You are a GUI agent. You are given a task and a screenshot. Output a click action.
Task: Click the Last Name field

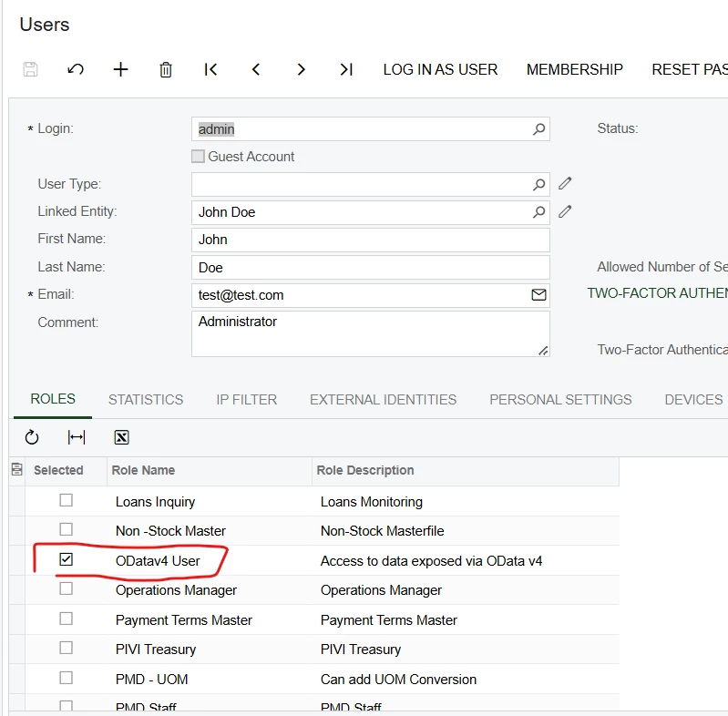[x=371, y=268]
